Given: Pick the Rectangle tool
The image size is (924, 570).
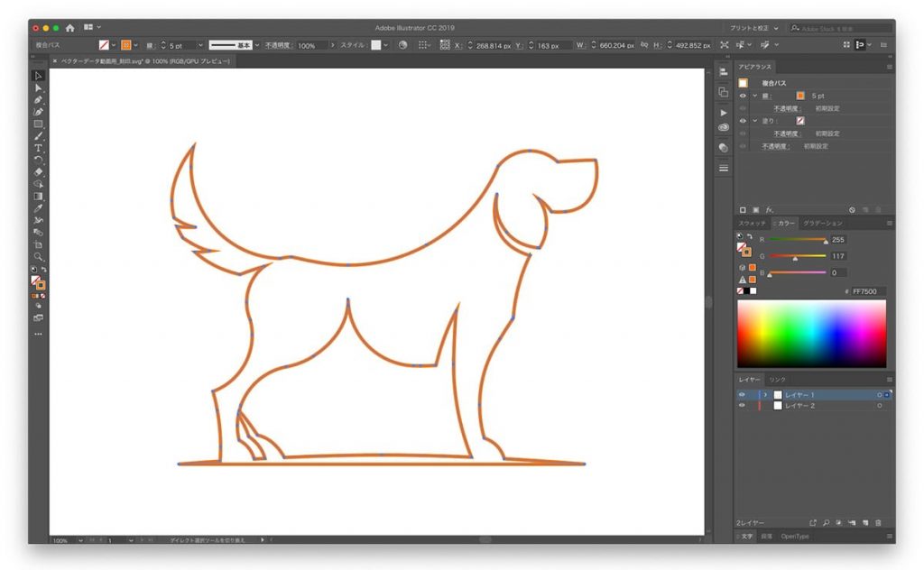Looking at the screenshot, I should click(x=39, y=124).
